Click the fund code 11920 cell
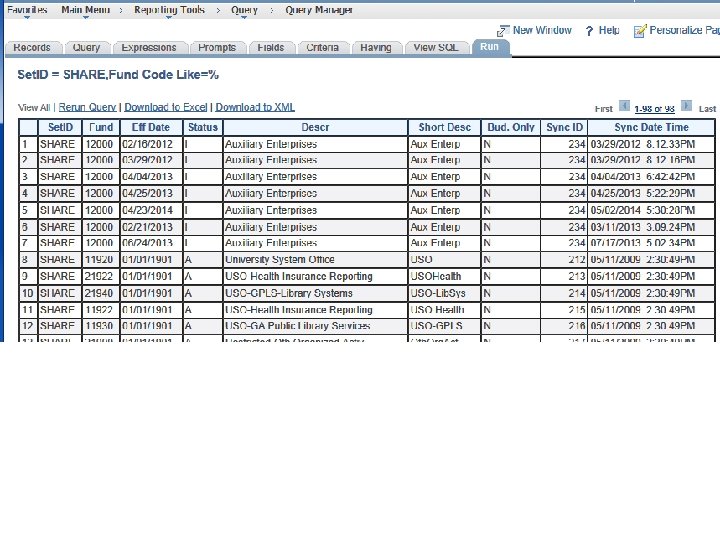Screen dimensions: 720x540 pyautogui.click(x=101, y=259)
